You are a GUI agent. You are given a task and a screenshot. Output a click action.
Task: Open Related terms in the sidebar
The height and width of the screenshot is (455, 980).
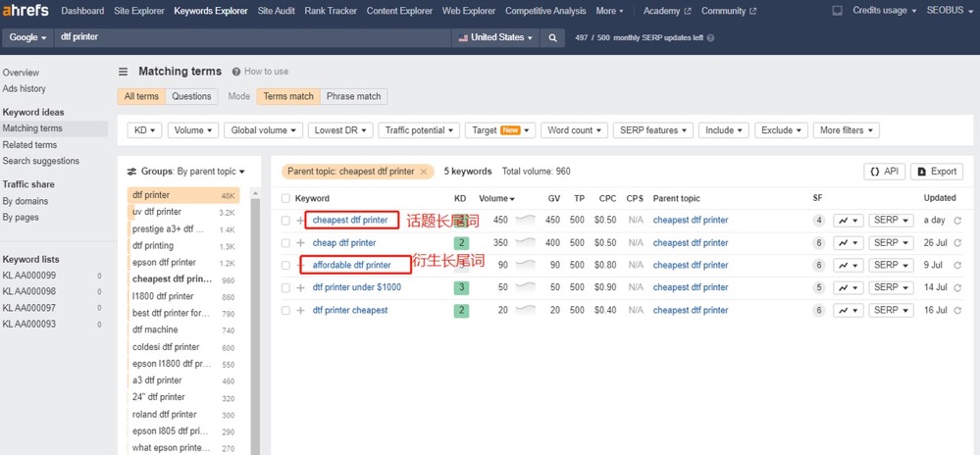pyautogui.click(x=29, y=144)
